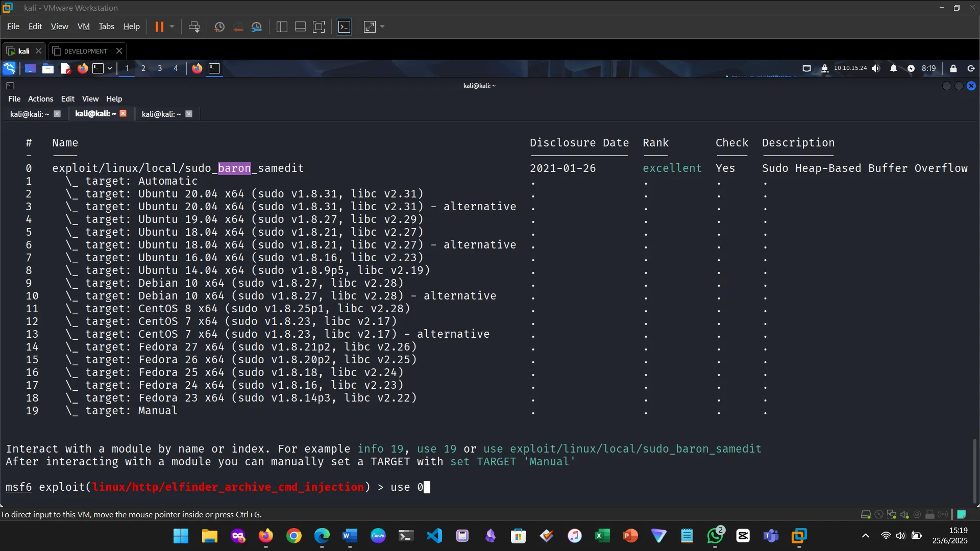Toggle the VMware console view button
The image size is (980, 551).
345,27
